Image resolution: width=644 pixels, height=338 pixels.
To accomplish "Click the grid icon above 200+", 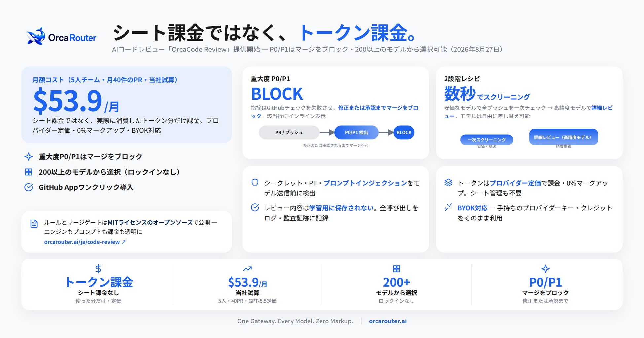I will (x=397, y=269).
